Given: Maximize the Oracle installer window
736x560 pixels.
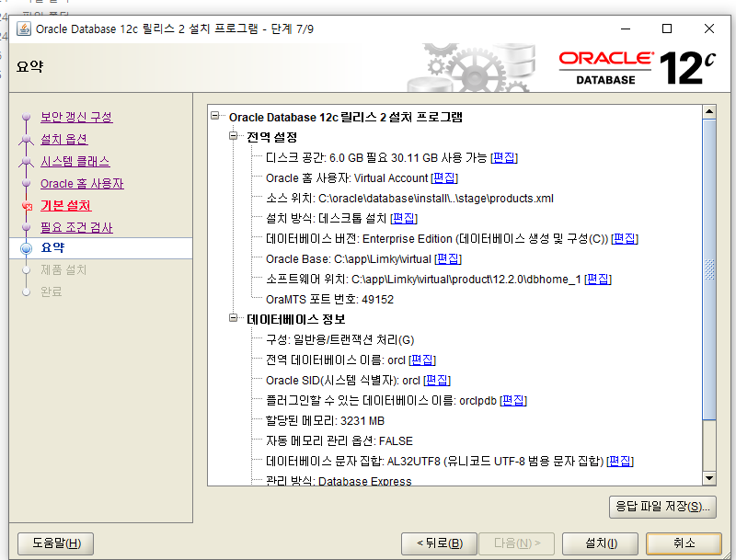Looking at the screenshot, I should tap(667, 29).
